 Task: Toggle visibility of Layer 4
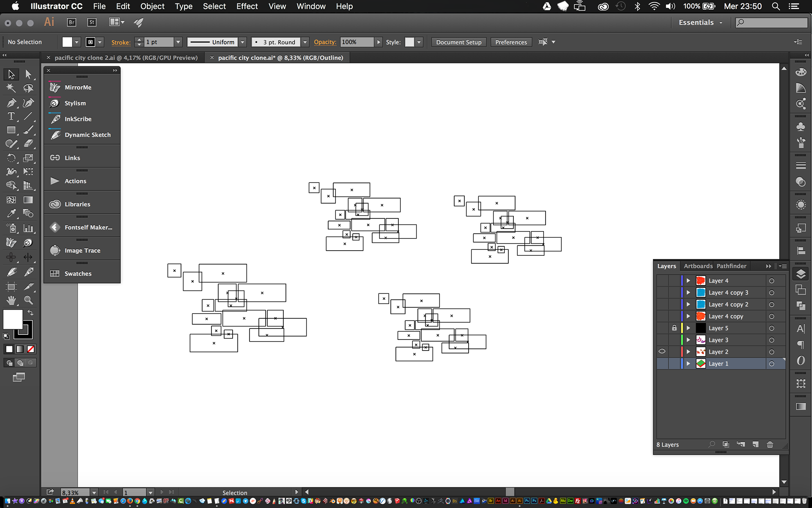(x=662, y=281)
